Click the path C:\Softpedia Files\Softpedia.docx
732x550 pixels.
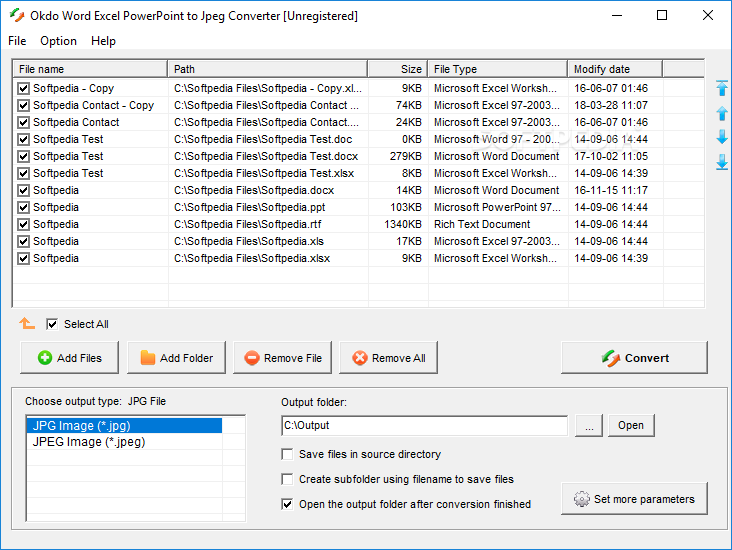tap(254, 190)
